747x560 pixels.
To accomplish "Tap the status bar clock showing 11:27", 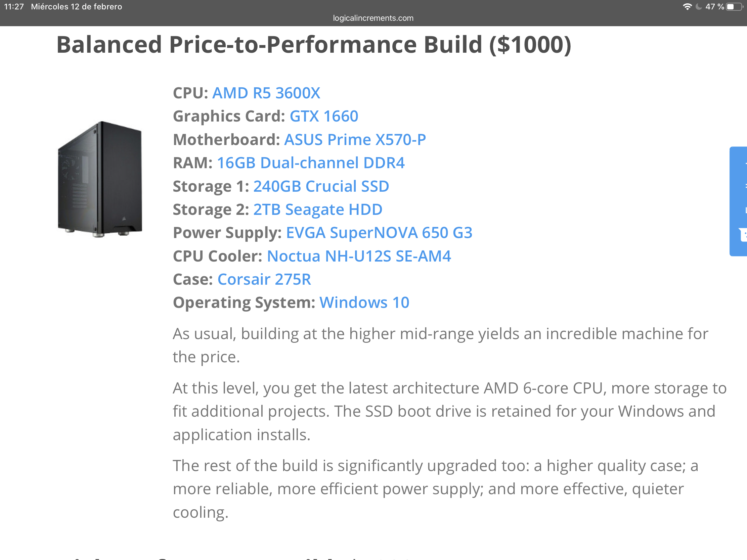I will tap(14, 7).
